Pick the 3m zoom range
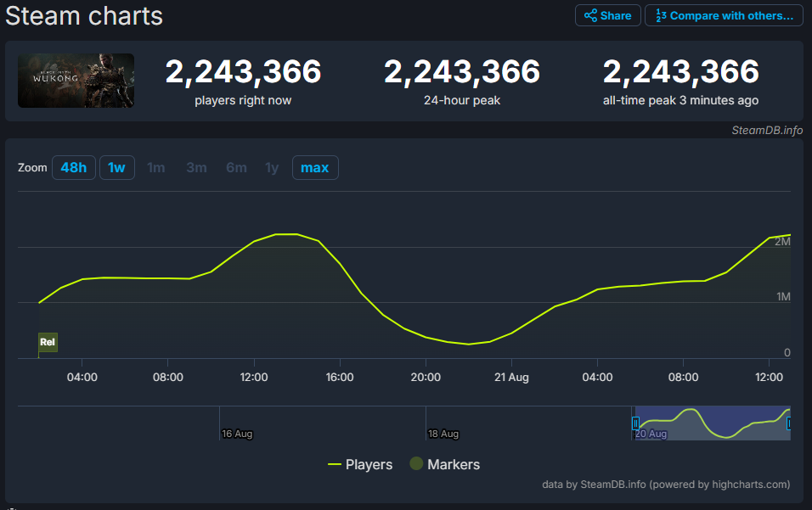Viewport: 812px width, 510px height. pyautogui.click(x=196, y=167)
